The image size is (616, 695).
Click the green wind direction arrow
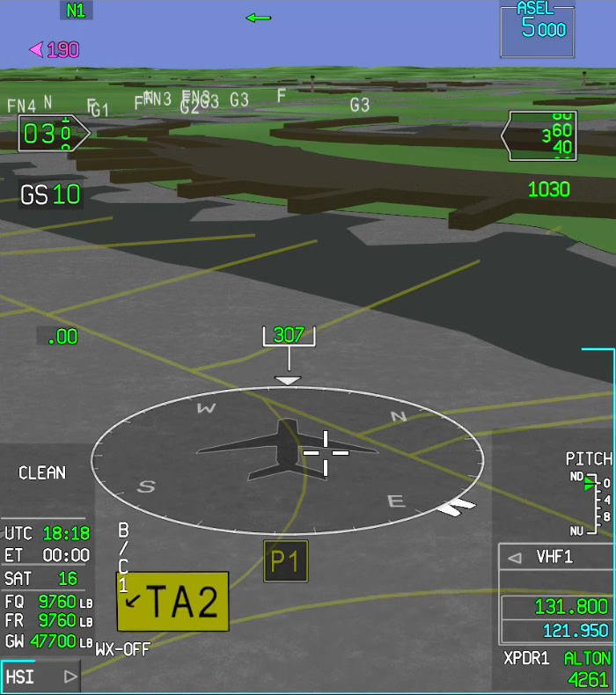tap(258, 18)
